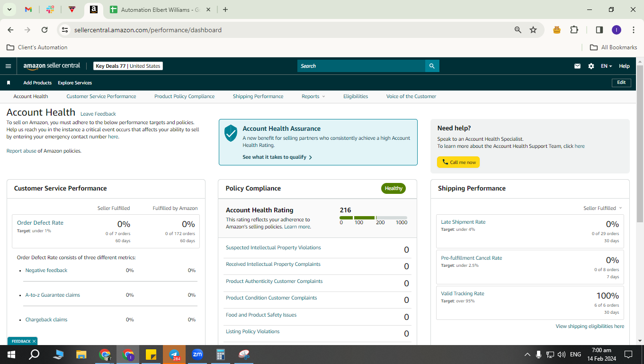Open the Help link in the header

click(624, 66)
